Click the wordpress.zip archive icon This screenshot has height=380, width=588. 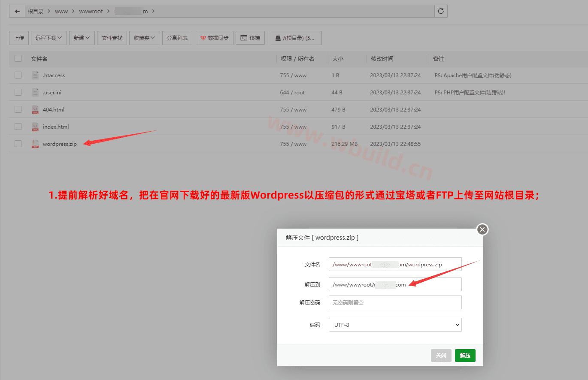[x=35, y=144]
